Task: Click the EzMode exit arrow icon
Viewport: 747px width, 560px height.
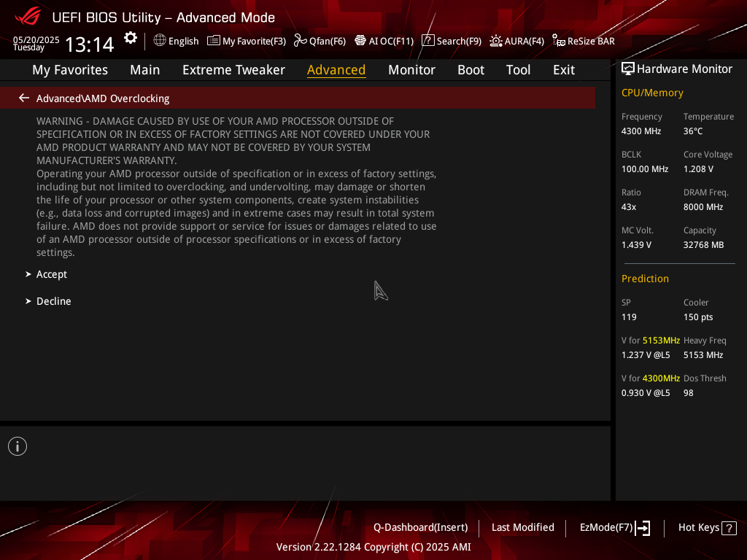Action: click(x=643, y=528)
